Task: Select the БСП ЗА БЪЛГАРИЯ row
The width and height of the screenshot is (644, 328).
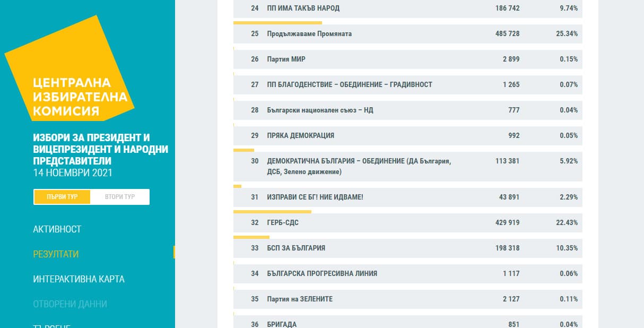Action: (407, 248)
